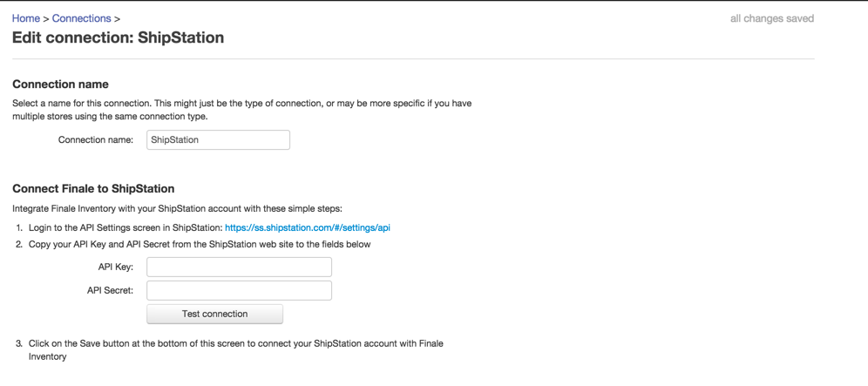Click into the Connection name text field
868x386 pixels.
pyautogui.click(x=218, y=140)
